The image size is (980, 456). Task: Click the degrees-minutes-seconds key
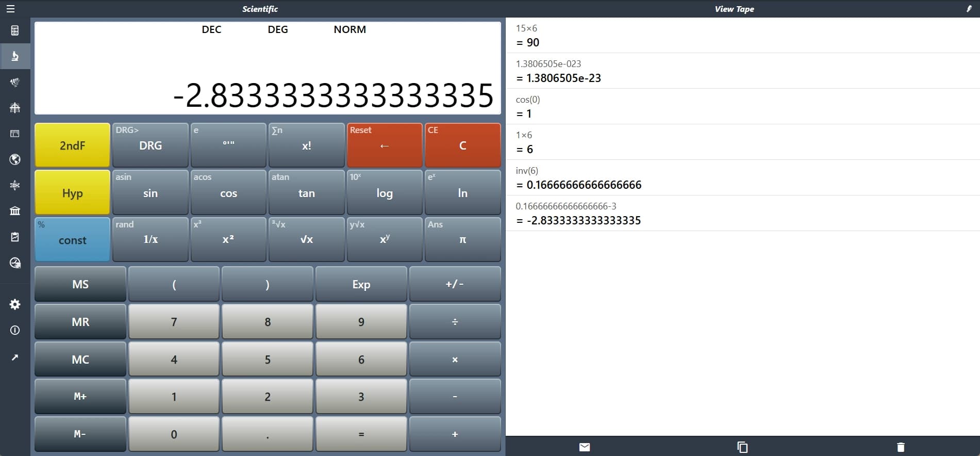(228, 145)
